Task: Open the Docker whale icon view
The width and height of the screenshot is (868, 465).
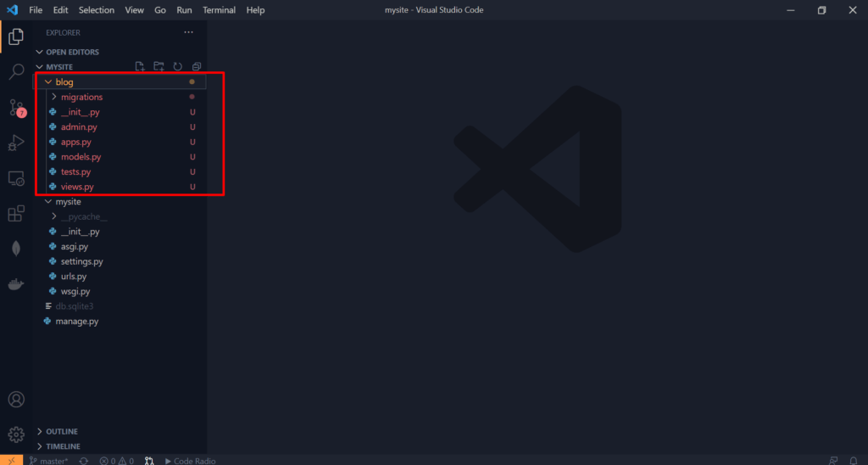Action: tap(16, 285)
